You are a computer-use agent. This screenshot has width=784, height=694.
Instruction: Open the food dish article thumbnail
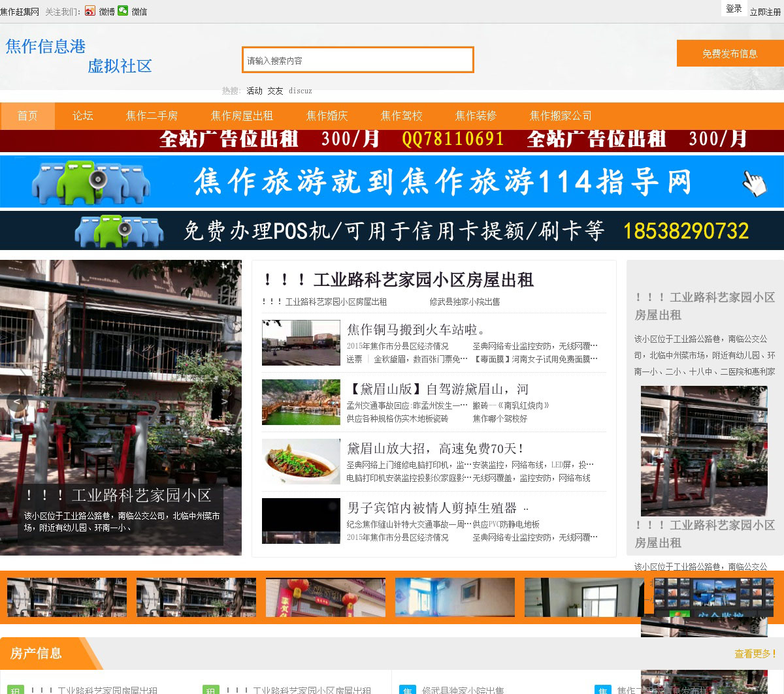(x=301, y=461)
